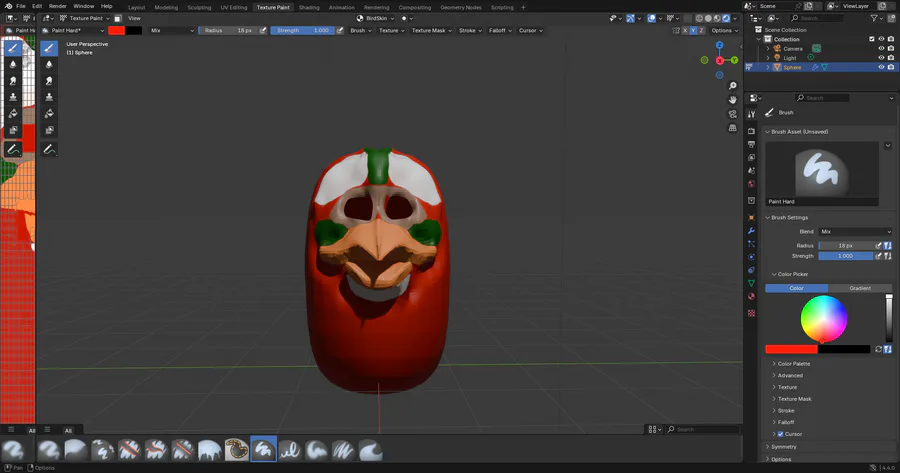Open Texture Paint mode dropdown

[x=85, y=18]
